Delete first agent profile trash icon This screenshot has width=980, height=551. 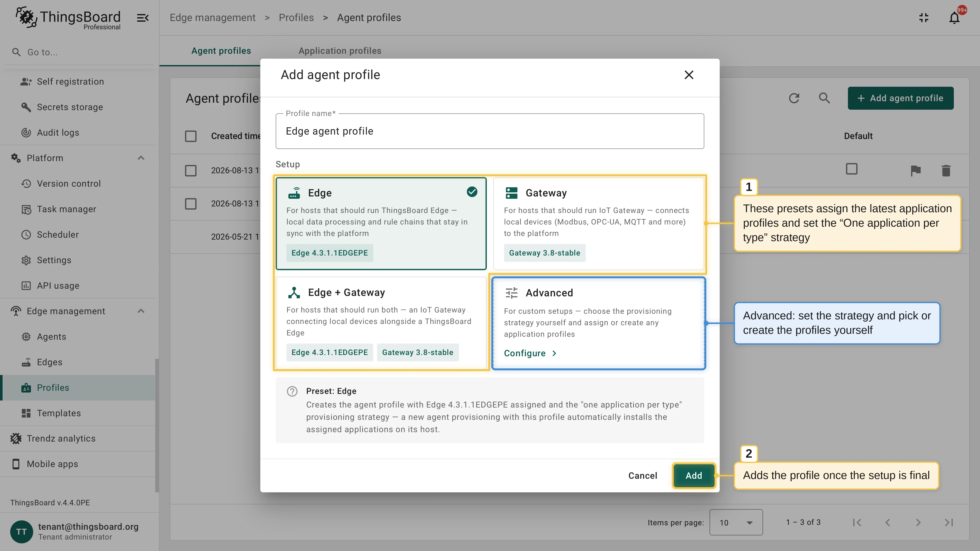(946, 170)
